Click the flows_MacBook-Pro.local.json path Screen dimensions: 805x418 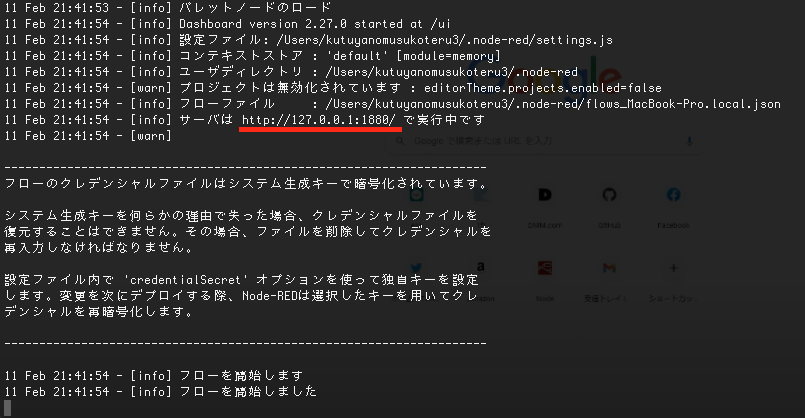tap(553, 104)
